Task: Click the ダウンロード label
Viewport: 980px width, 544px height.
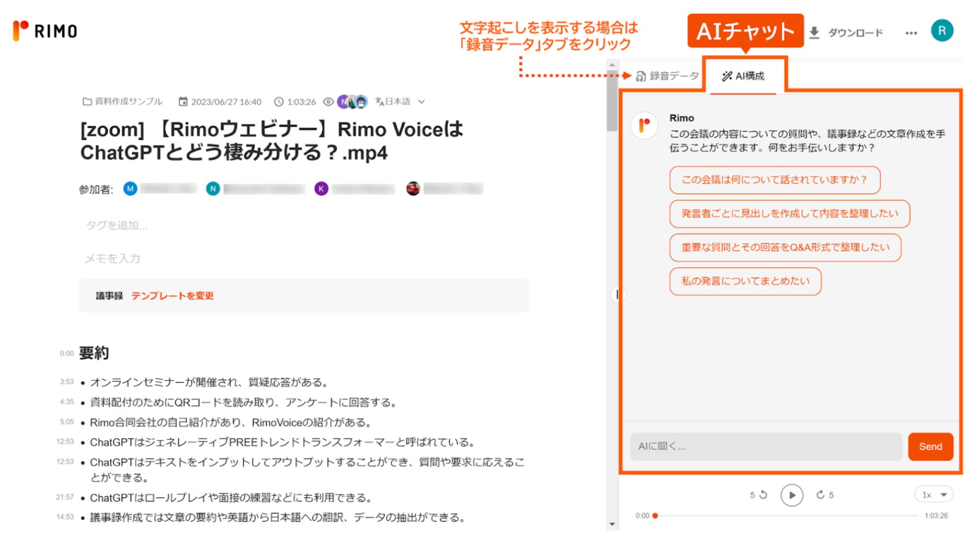Action: pos(855,33)
